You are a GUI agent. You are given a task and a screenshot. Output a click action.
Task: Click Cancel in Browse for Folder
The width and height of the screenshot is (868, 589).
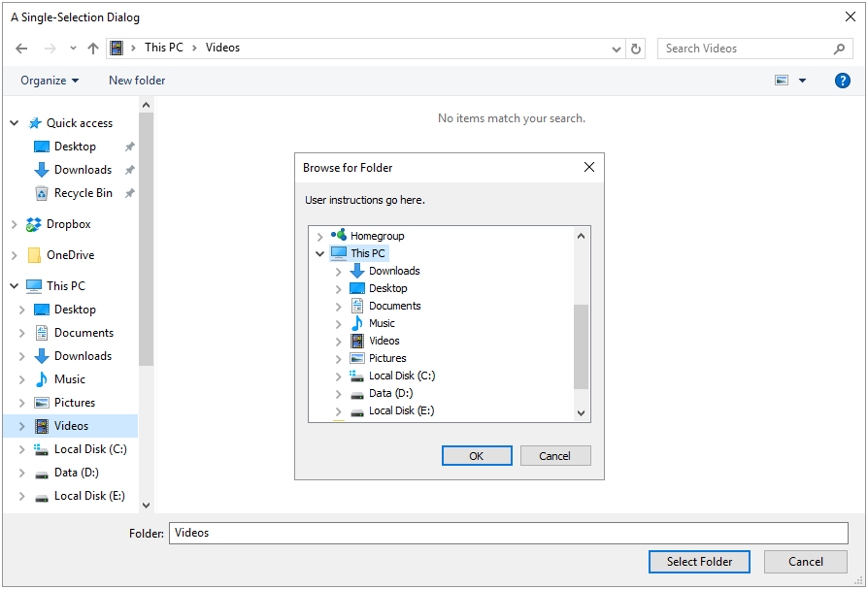click(555, 456)
